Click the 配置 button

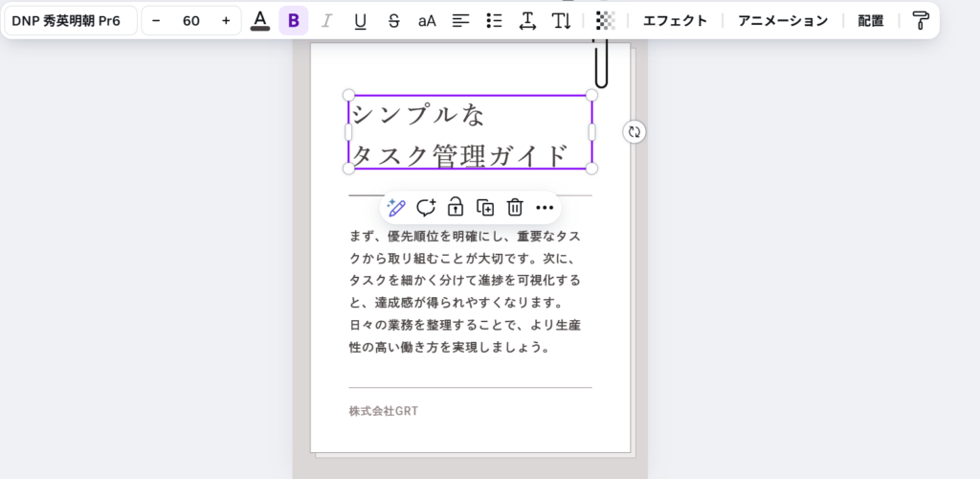(x=871, y=20)
